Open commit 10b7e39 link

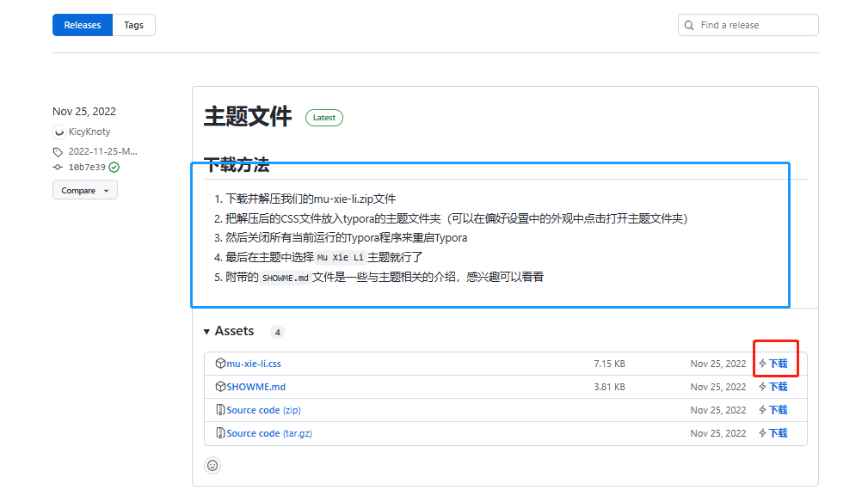(87, 167)
